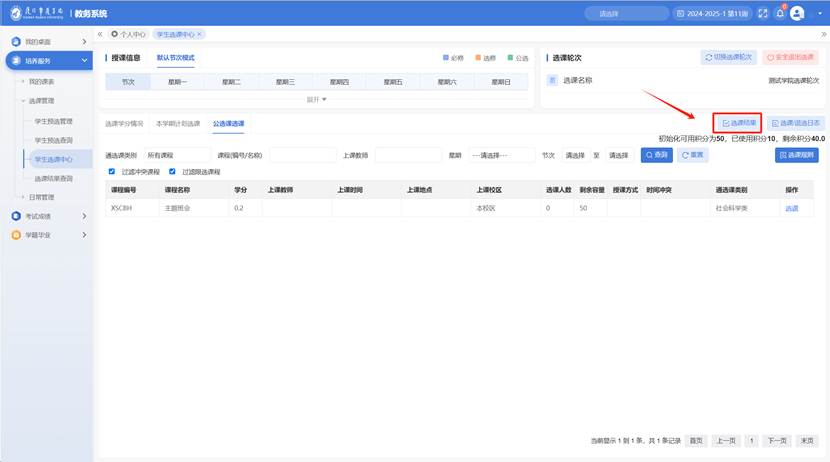Click the 选课结果 button

[x=739, y=122]
